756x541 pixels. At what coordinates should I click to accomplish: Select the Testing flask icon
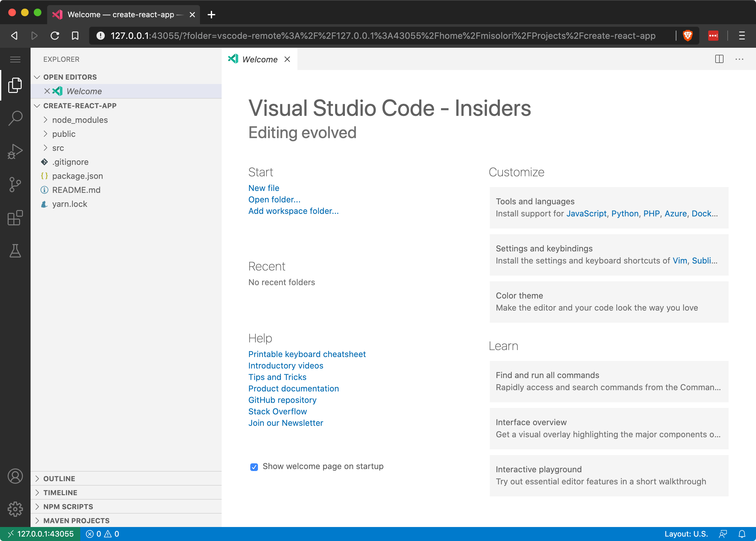15,251
